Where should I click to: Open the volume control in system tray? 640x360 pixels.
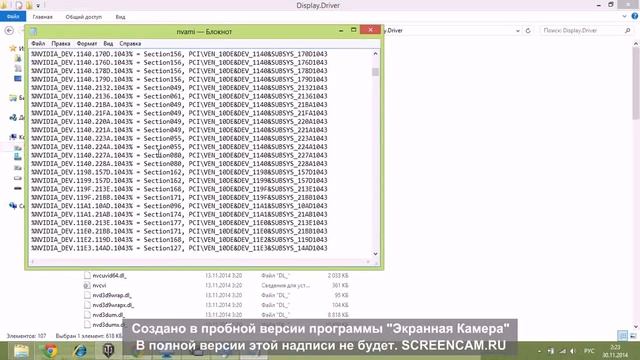click(573, 351)
